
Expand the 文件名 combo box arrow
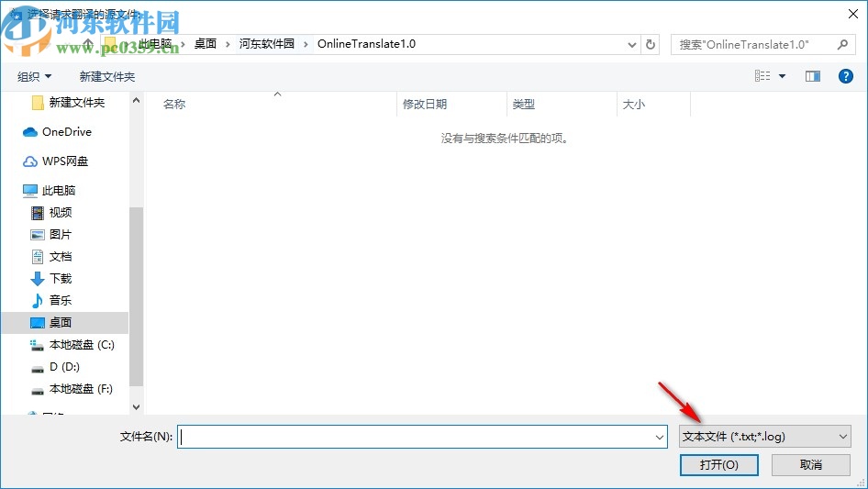click(660, 437)
